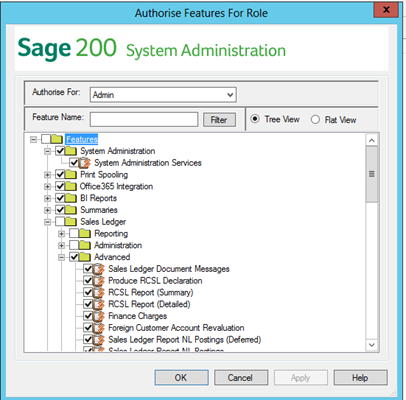Click the Produce RCSL Declaration feature icon
Viewport: 406px width, 400px height.
(x=99, y=281)
